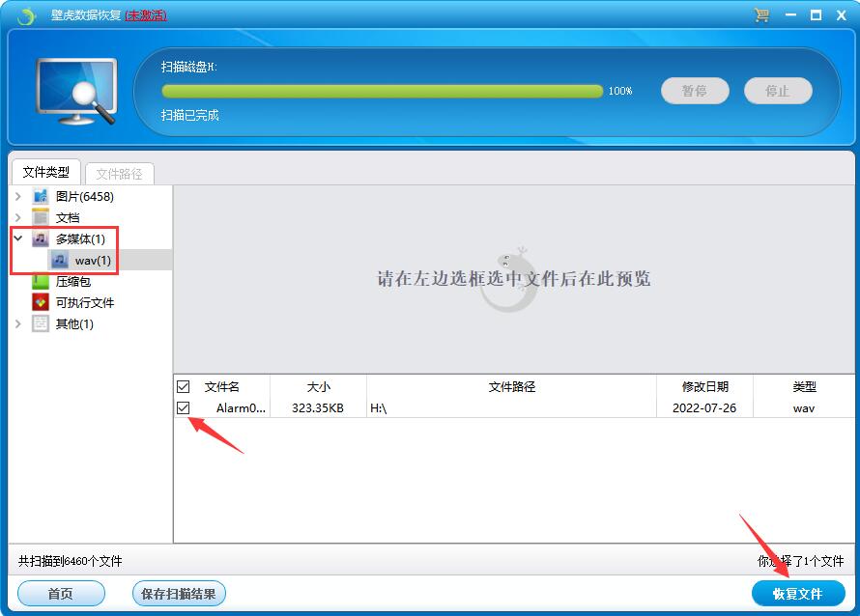Switch to the 文件路径 tab
Image resolution: width=860 pixels, height=616 pixels.
(120, 174)
